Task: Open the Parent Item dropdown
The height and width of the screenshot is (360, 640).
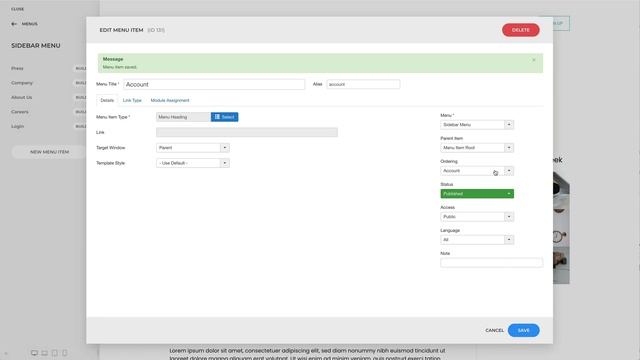Action: [477, 148]
